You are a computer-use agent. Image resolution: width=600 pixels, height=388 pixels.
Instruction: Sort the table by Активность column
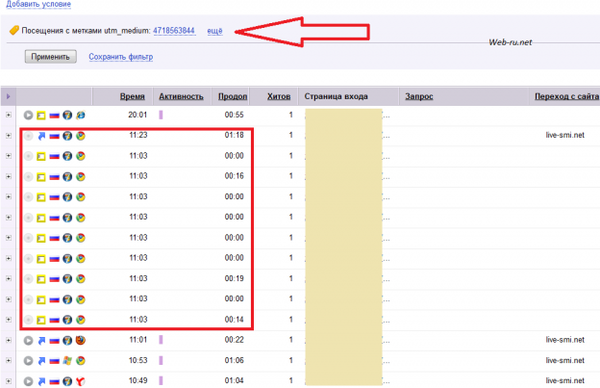point(181,97)
